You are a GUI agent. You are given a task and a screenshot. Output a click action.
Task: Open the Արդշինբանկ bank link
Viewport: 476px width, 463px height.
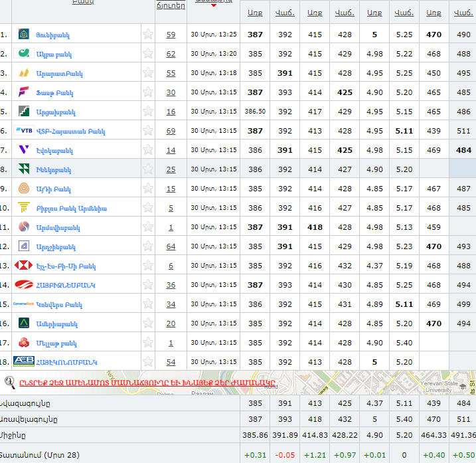click(x=56, y=247)
